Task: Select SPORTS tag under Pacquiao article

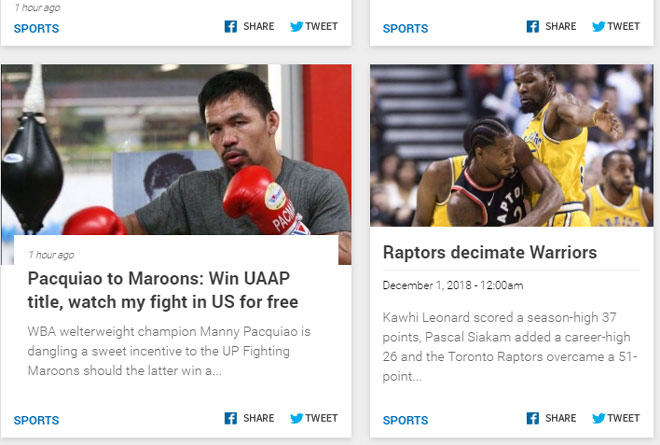Action: [x=36, y=420]
